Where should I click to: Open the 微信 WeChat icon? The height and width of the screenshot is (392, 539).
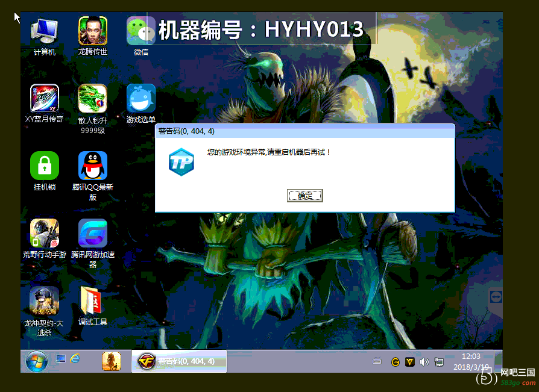(140, 36)
